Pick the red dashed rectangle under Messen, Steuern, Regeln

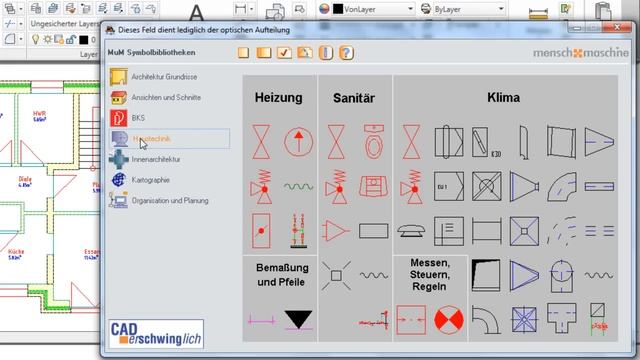[x=411, y=320]
